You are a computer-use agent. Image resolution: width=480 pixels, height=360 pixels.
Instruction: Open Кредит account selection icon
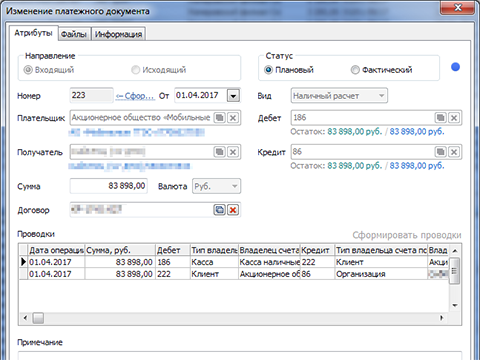pyautogui.click(x=440, y=152)
